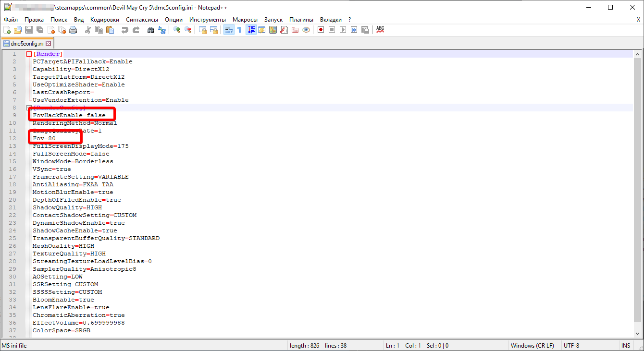Click the Open file toolbar icon
The height and width of the screenshot is (351, 644).
click(x=18, y=30)
